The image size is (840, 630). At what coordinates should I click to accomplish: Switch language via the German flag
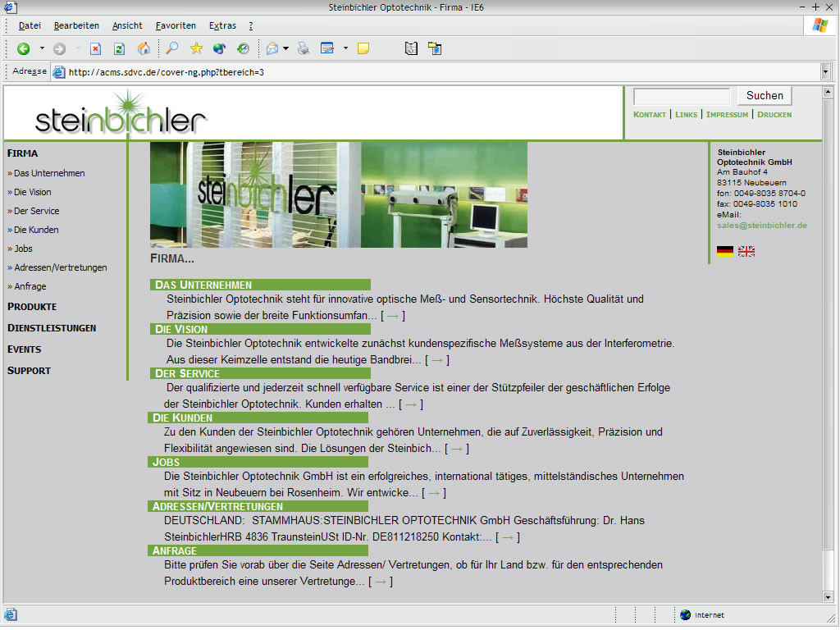pyautogui.click(x=725, y=252)
